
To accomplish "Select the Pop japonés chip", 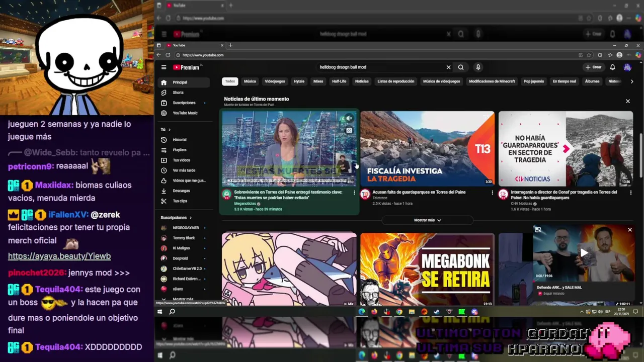I will click(x=534, y=81).
